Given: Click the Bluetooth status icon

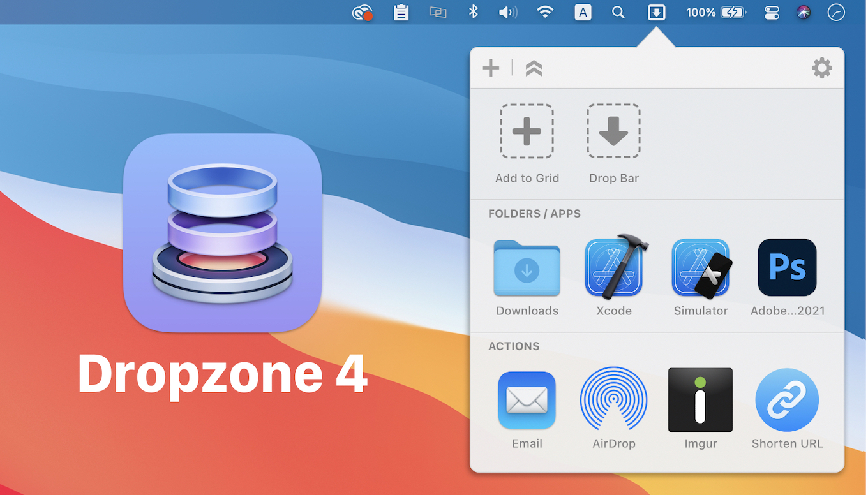Looking at the screenshot, I should 473,12.
